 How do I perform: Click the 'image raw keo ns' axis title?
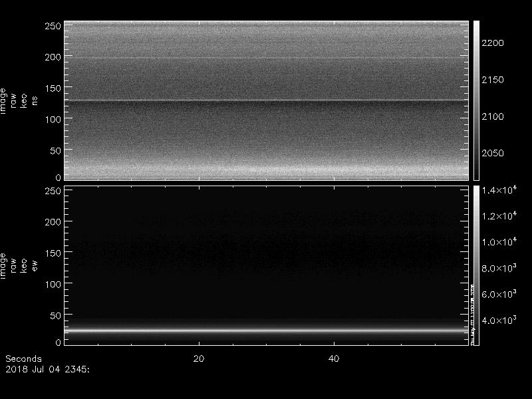(x=19, y=101)
